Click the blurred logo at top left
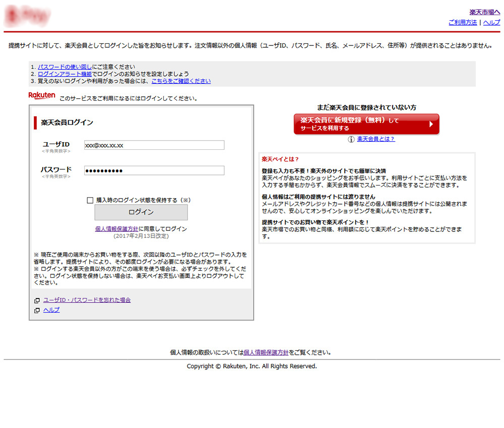This screenshot has height=428, width=504. (x=27, y=17)
